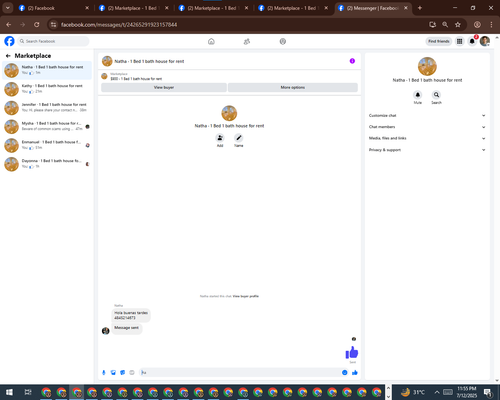Open the weather widget showing 31°C
The width and height of the screenshot is (500, 400).
pyautogui.click(x=413, y=392)
